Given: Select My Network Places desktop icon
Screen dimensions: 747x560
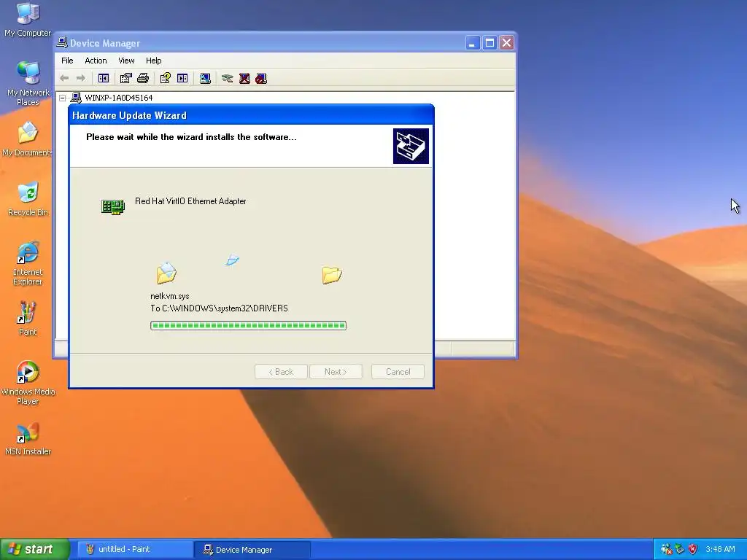Looking at the screenshot, I should (28, 84).
